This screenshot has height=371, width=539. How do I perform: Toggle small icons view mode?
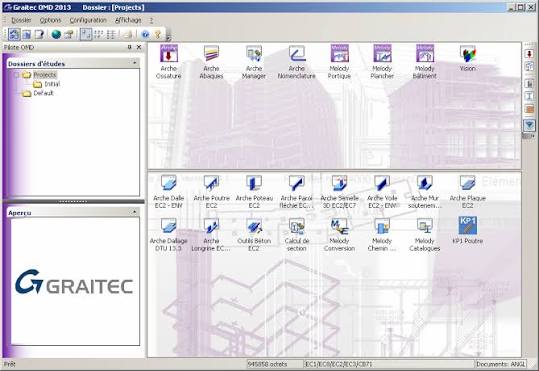99,34
